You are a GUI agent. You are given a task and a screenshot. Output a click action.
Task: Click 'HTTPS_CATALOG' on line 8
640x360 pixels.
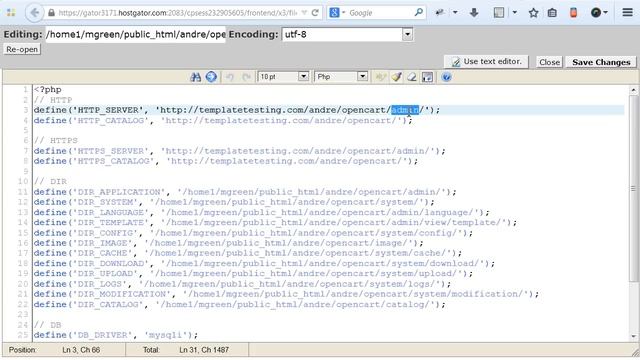click(113, 161)
